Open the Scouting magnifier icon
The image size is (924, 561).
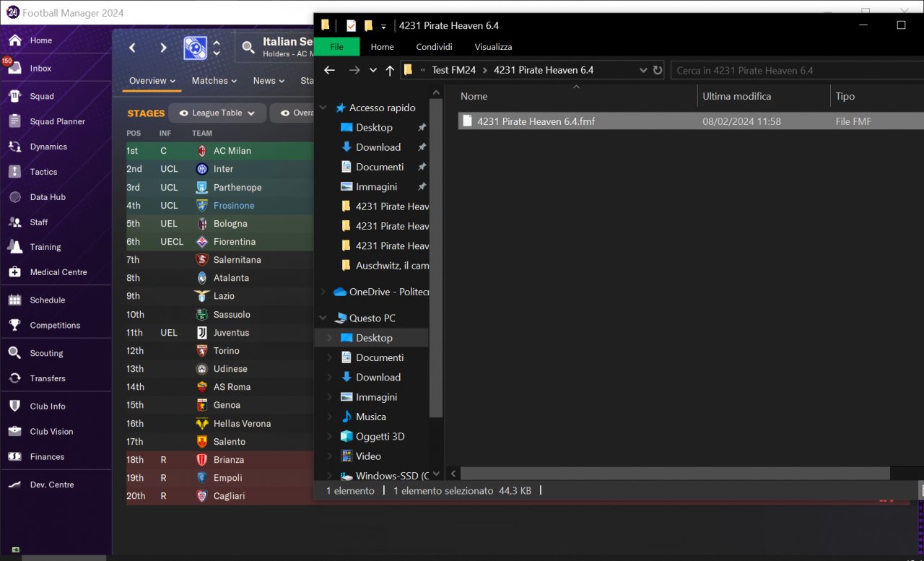click(x=14, y=353)
